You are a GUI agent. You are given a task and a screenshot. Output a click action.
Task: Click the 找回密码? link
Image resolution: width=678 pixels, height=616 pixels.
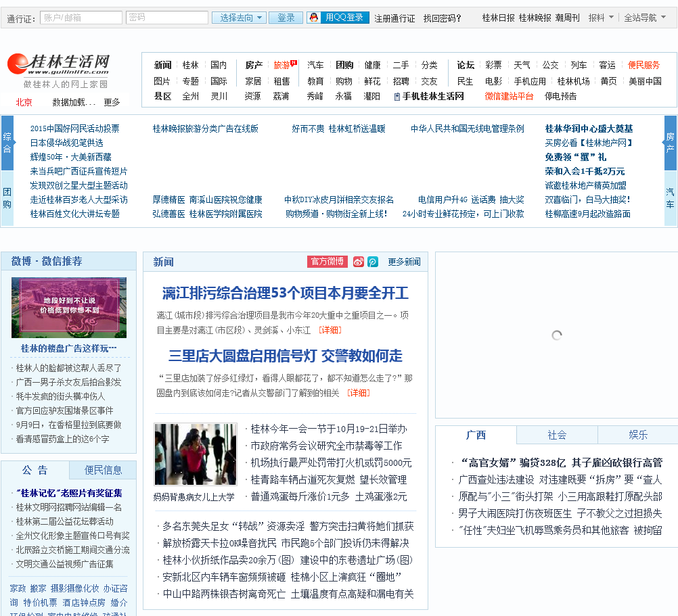(x=442, y=18)
